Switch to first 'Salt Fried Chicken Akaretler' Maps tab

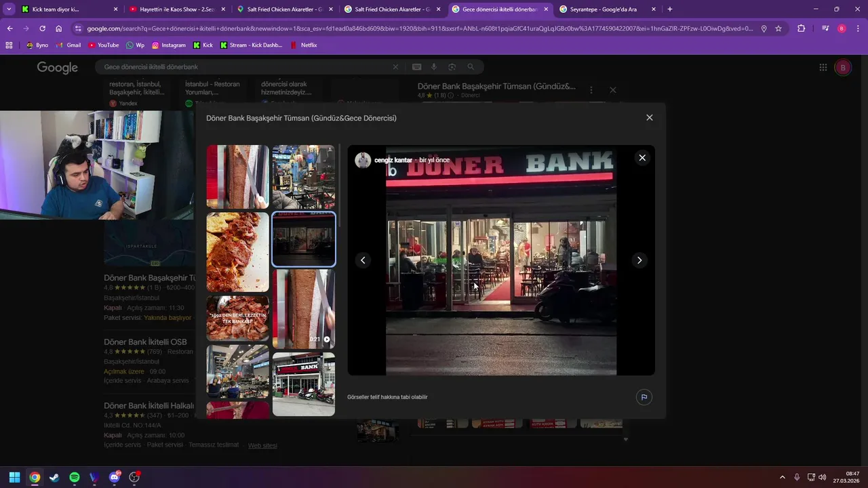tap(283, 9)
